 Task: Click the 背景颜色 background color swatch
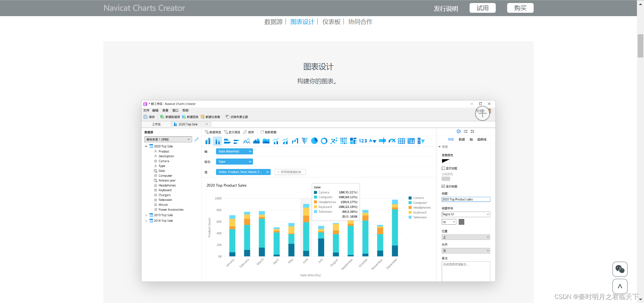coord(446,161)
